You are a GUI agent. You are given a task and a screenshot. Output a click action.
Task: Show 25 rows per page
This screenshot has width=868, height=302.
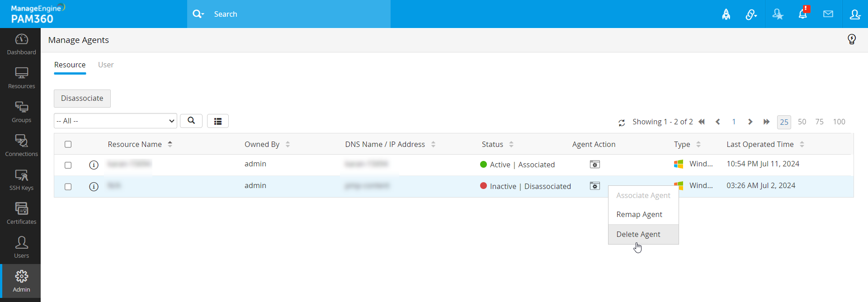coord(784,122)
